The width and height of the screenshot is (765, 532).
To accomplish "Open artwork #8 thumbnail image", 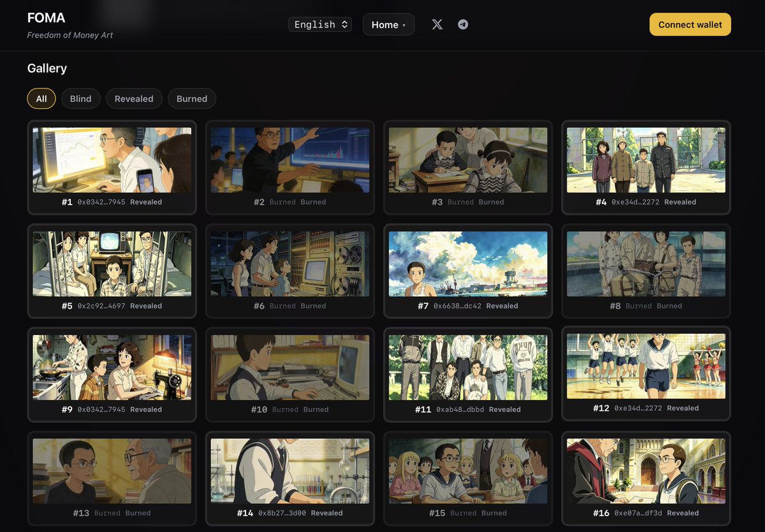I will (646, 264).
